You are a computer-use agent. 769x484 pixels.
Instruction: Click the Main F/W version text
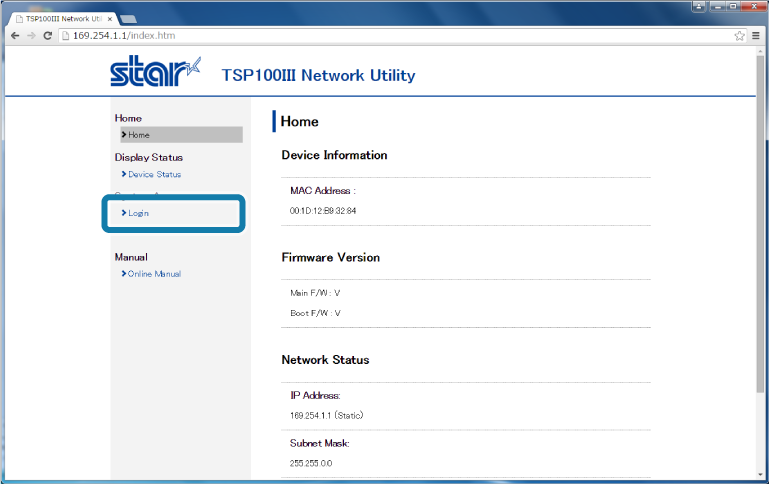tap(315, 293)
